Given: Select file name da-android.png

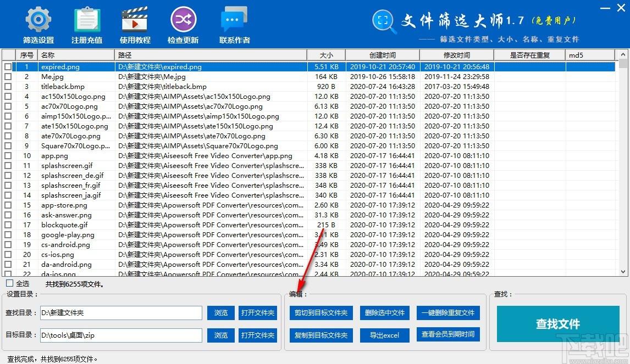Looking at the screenshot, I should [67, 265].
